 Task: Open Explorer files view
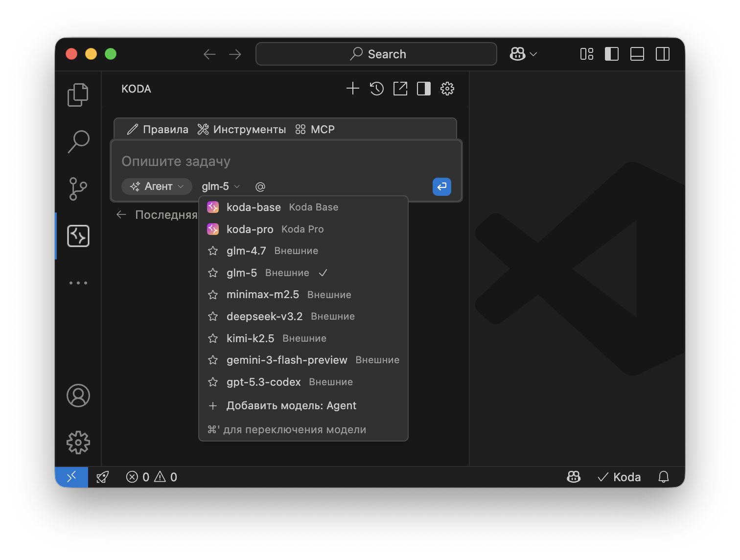click(x=78, y=95)
